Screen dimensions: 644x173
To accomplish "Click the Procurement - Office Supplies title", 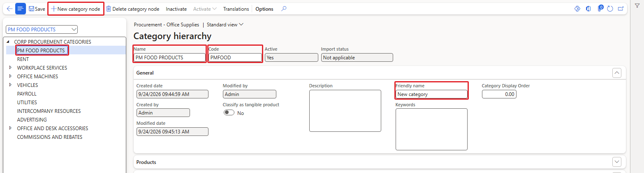I will tap(167, 24).
